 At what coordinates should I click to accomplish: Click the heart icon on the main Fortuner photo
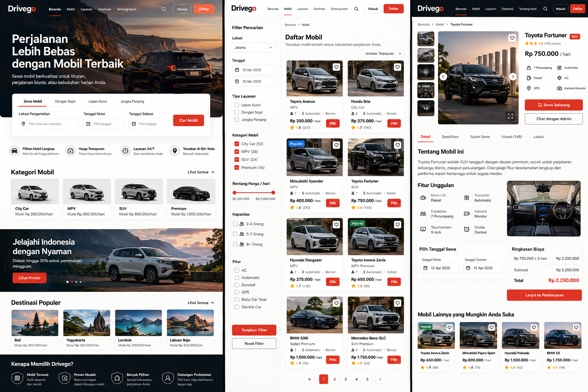512,38
